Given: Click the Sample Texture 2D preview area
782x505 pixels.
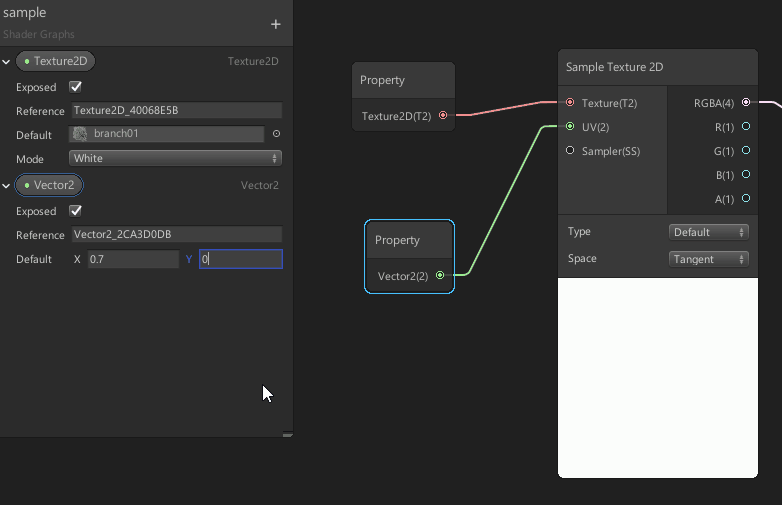Looking at the screenshot, I should click(658, 378).
